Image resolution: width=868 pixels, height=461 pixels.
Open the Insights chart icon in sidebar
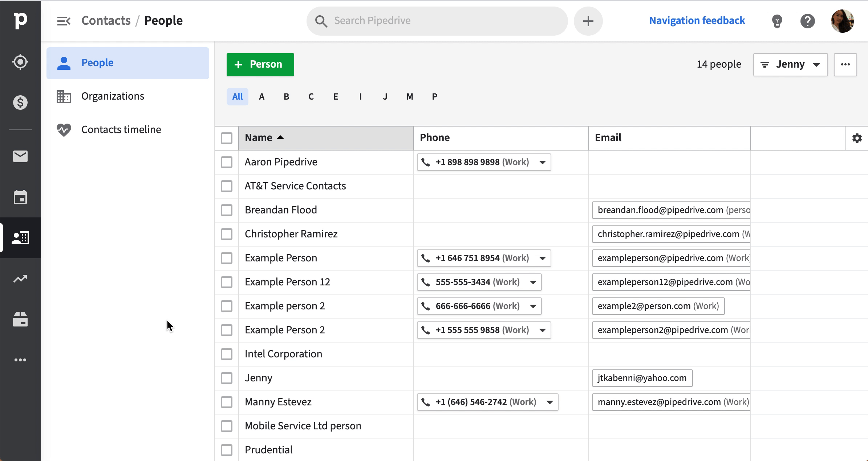pos(20,279)
